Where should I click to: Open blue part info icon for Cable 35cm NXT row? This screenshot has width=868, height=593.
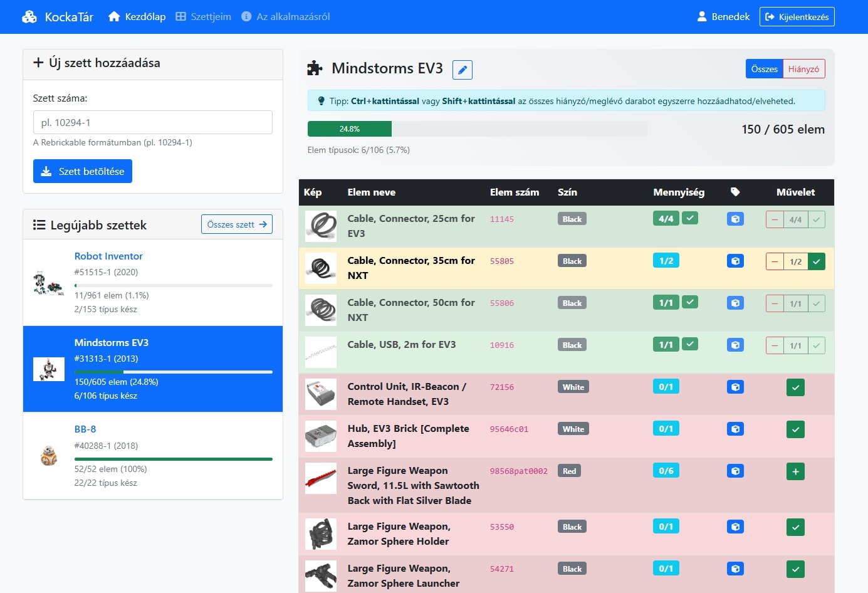point(736,261)
